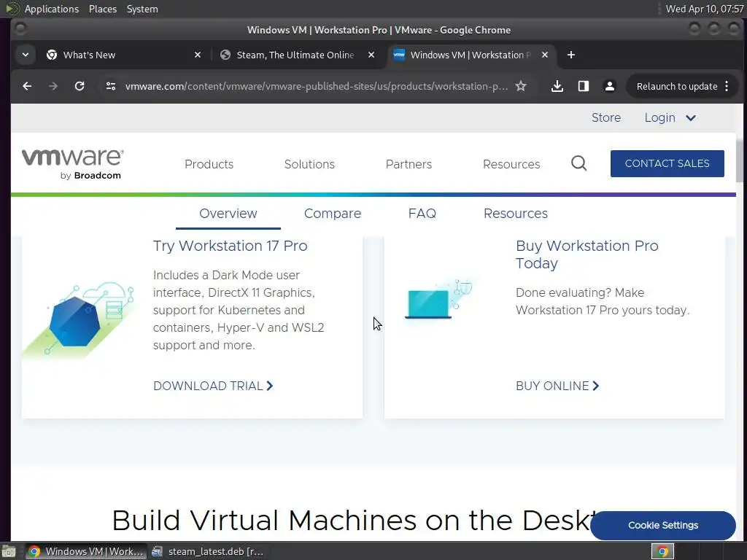This screenshot has height=560, width=747.
Task: Close the Windows VM Workstation tab
Action: pyautogui.click(x=544, y=55)
